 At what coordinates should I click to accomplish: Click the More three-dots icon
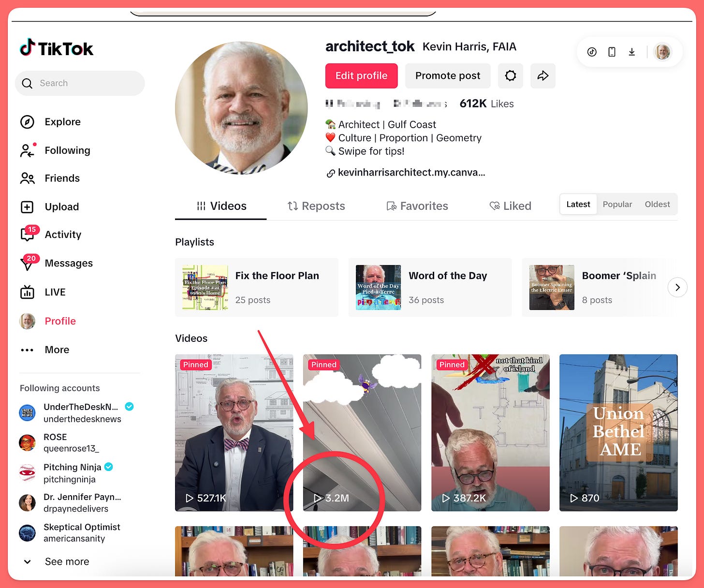click(27, 350)
